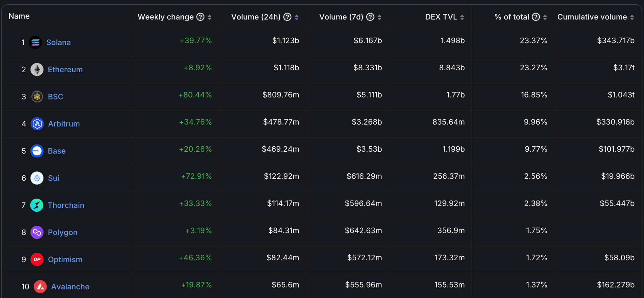Viewport: 644px width, 298px height.
Task: Open the Arbitrum chain link
Action: (x=64, y=124)
